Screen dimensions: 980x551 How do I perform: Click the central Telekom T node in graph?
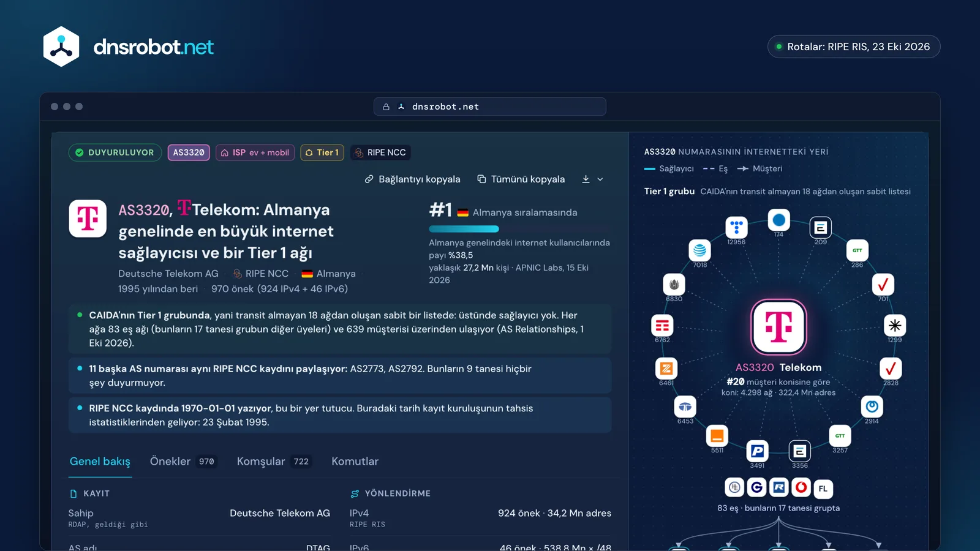tap(778, 327)
